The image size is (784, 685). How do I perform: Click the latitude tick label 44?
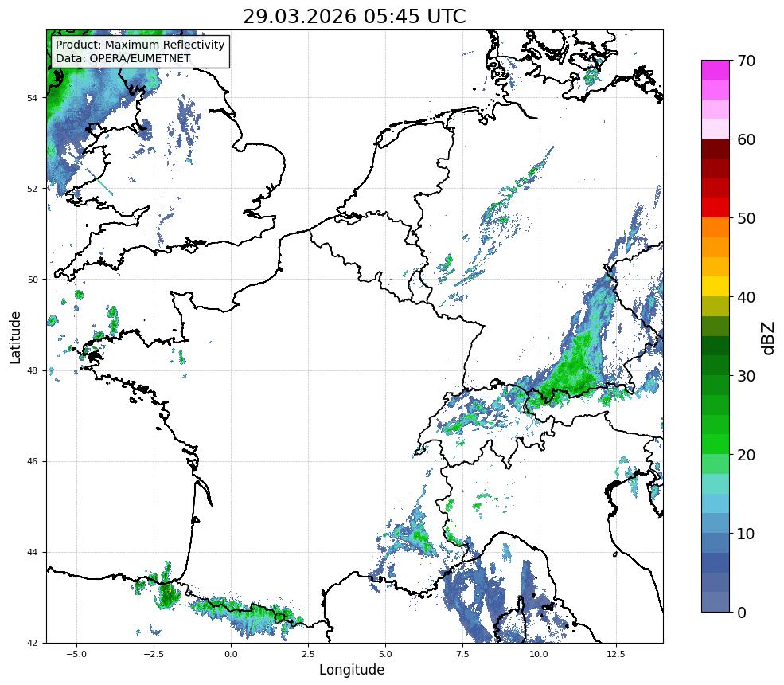(33, 553)
